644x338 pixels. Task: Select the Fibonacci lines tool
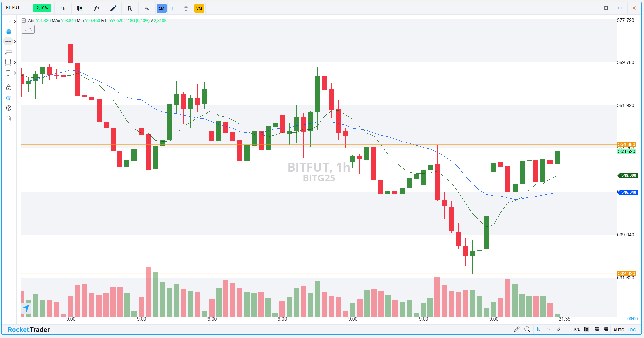pyautogui.click(x=9, y=52)
